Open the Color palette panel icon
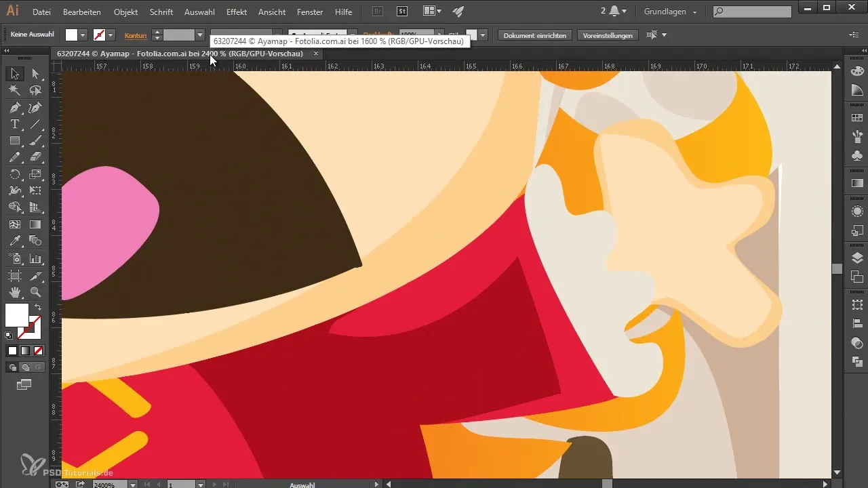Image resolution: width=868 pixels, height=488 pixels. click(856, 71)
